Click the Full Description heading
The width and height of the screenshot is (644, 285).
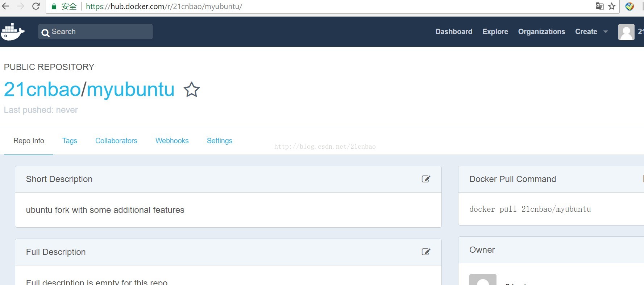pos(56,252)
